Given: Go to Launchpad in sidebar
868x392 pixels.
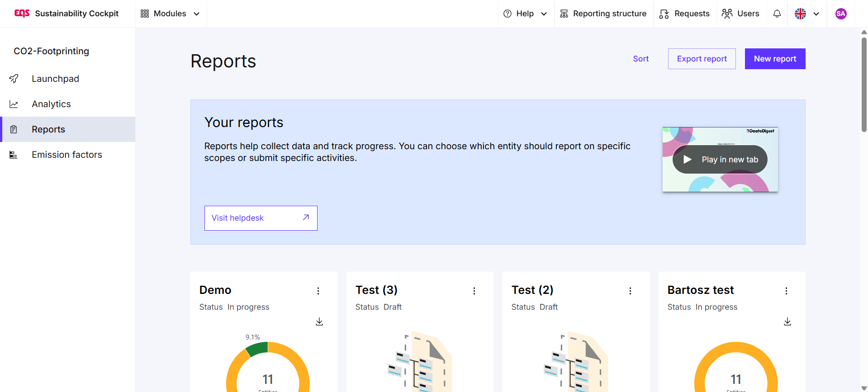Looking at the screenshot, I should tap(55, 79).
